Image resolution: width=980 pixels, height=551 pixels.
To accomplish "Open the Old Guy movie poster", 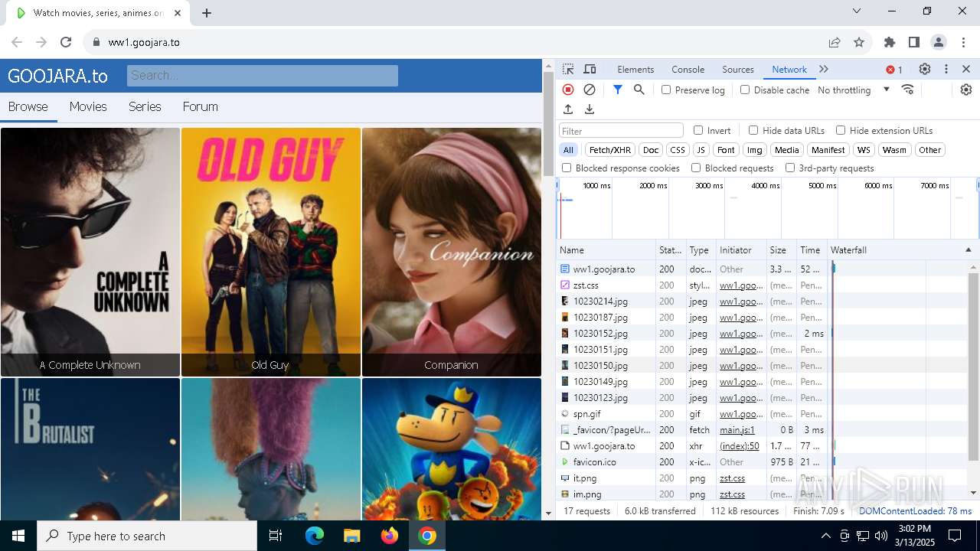I will tap(271, 252).
